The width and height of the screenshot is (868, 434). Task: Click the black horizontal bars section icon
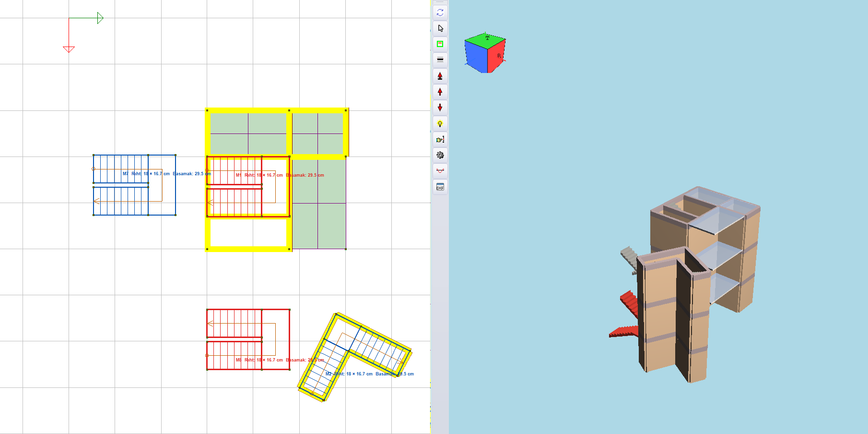(x=440, y=60)
